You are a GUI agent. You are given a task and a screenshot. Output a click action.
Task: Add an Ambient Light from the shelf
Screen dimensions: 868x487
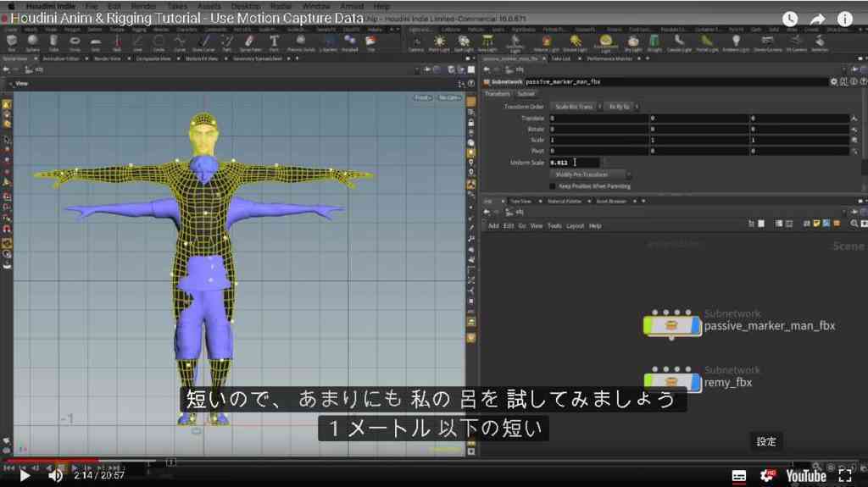[736, 43]
